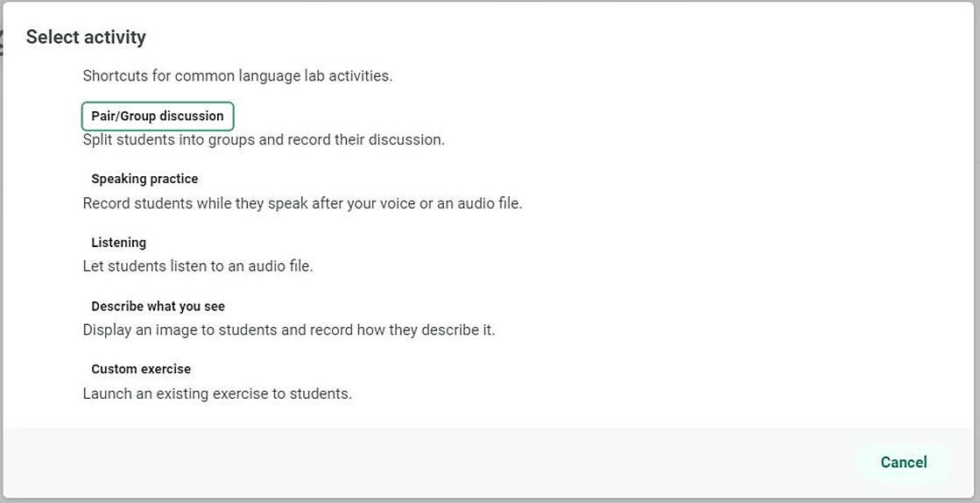Click the Let students listen description

coord(197,266)
